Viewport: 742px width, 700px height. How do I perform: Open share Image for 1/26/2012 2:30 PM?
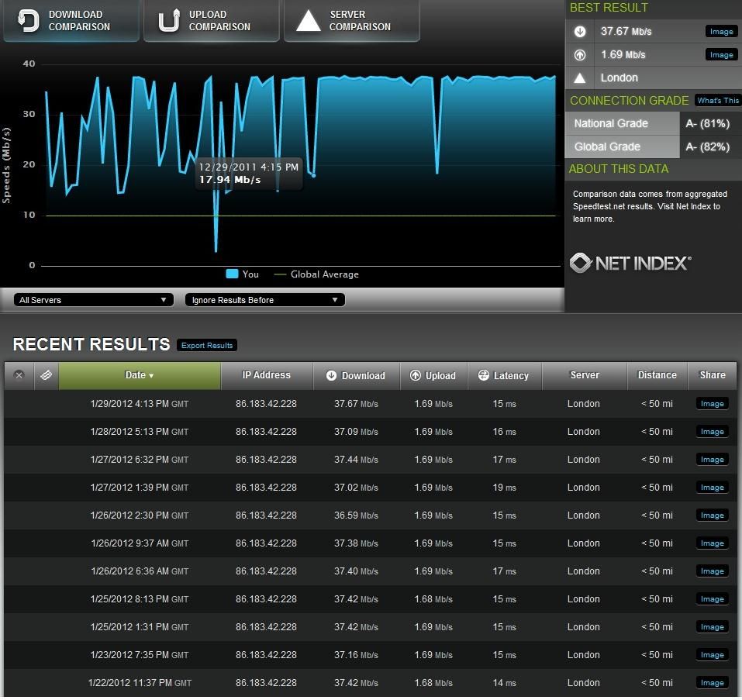(x=713, y=516)
